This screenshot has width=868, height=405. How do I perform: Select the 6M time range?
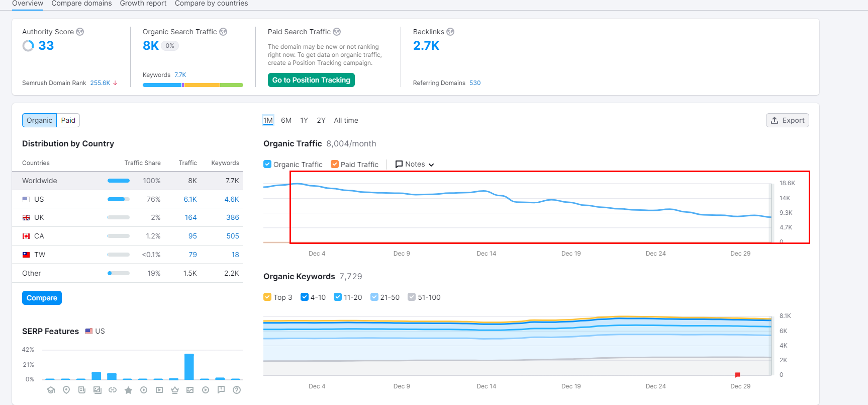tap(286, 120)
